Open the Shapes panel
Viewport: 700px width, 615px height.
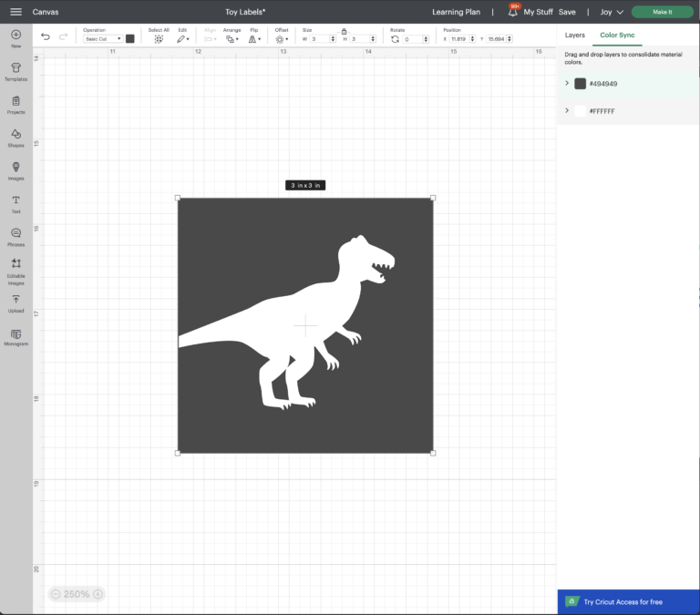(15, 137)
